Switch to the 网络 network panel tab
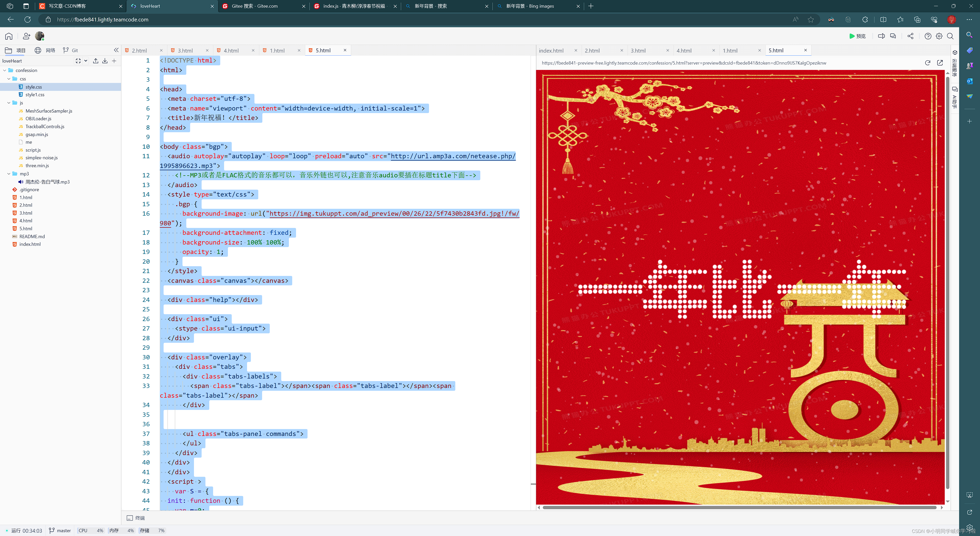This screenshot has height=536, width=980. (x=45, y=50)
